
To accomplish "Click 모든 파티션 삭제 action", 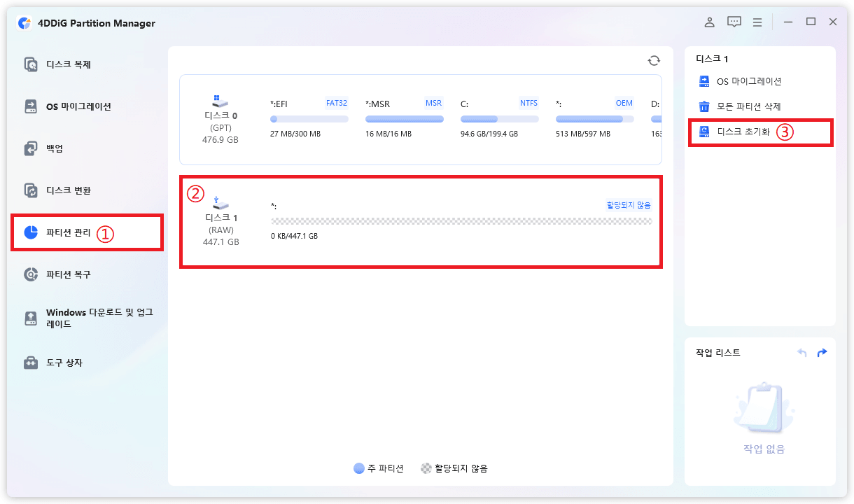I will 748,106.
